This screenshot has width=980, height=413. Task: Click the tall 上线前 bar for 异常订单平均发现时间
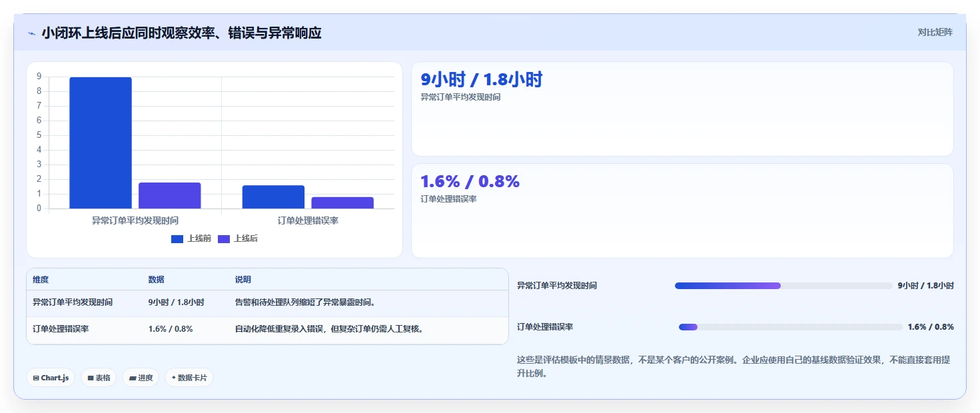click(x=101, y=143)
